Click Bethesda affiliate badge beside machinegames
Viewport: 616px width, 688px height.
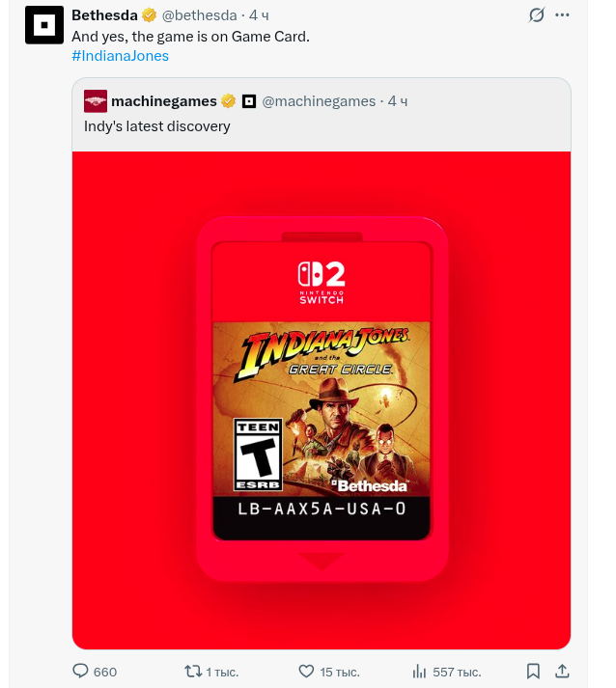pyautogui.click(x=249, y=101)
